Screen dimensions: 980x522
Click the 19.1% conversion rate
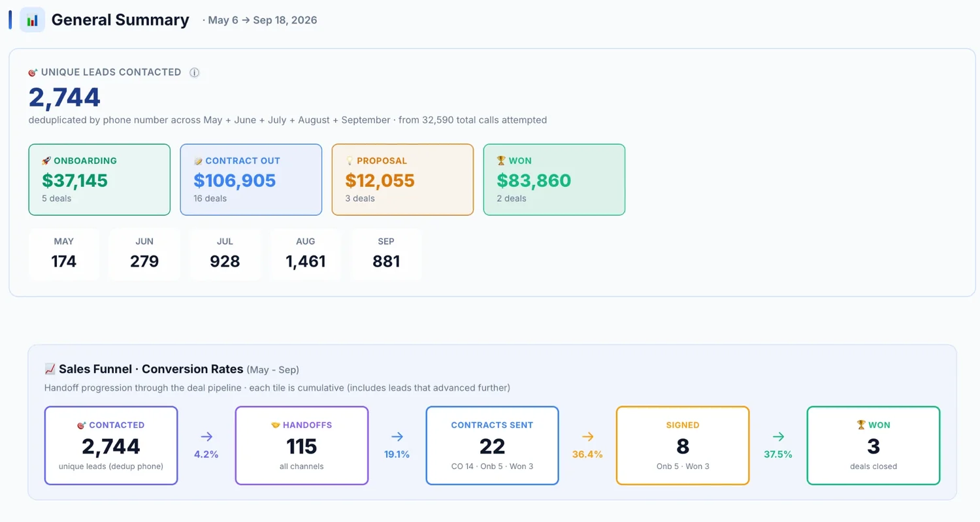(x=397, y=454)
